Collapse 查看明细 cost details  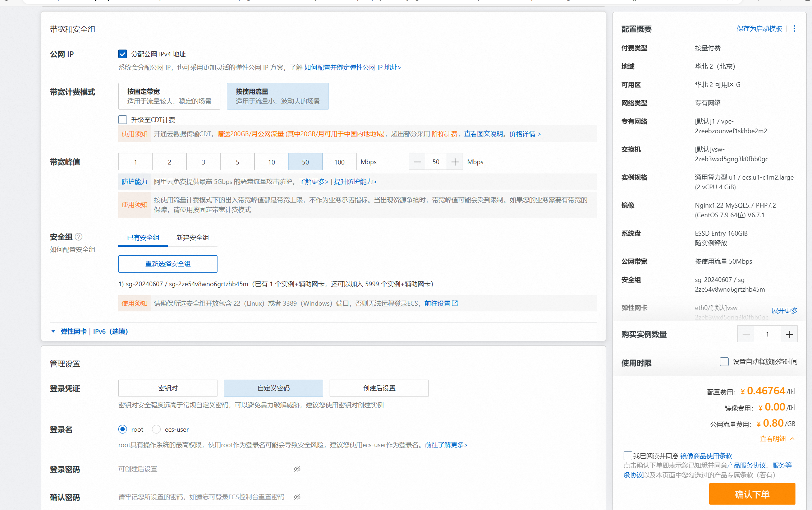(777, 439)
